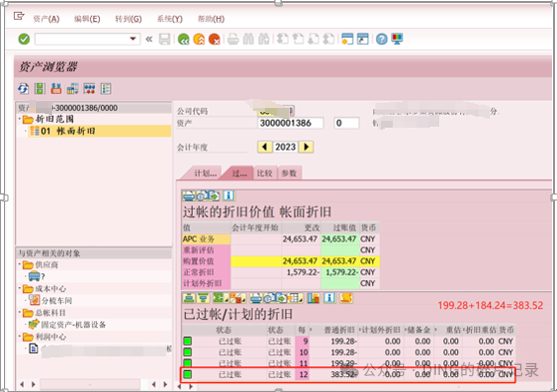This screenshot has width=557, height=392.
Task: Click the info icon in depreciation toolbar
Action: [329, 298]
